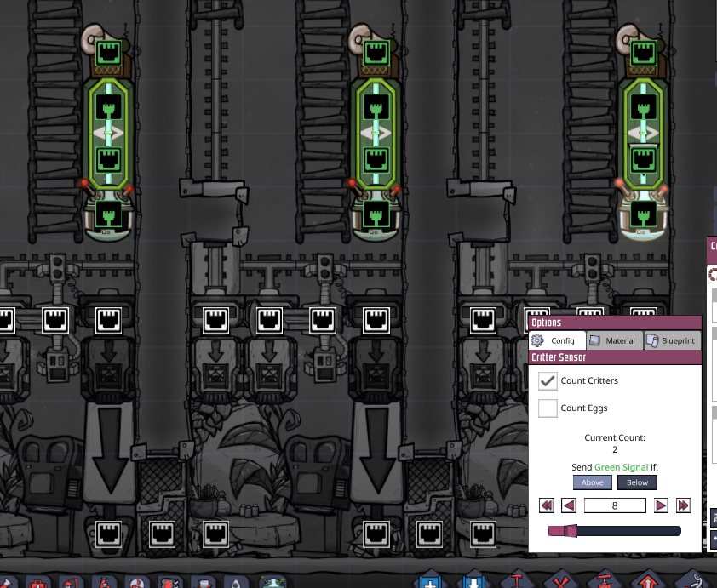Click the white port above the middle big arrow chute

(376, 320)
